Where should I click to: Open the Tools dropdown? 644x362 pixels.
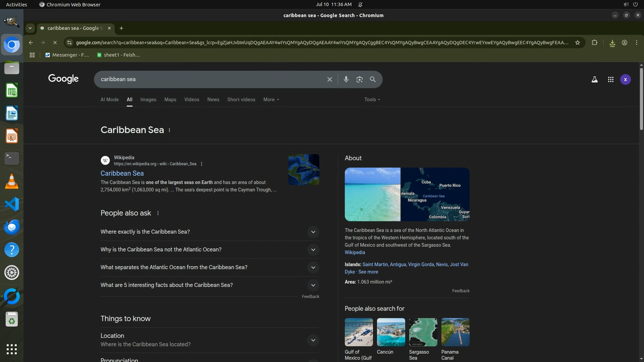pos(372,100)
